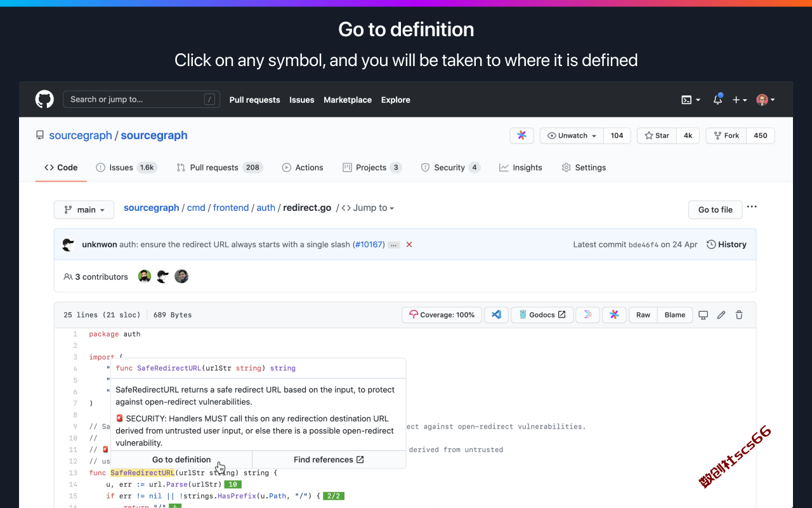Click the Go to file button
The width and height of the screenshot is (812, 508).
(x=716, y=210)
